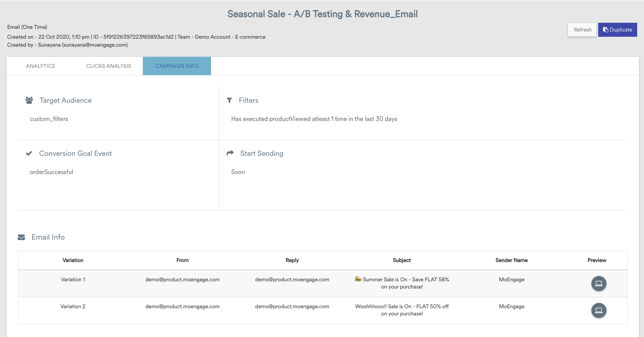Click the Sender Name column header
This screenshot has height=337, width=644.
(511, 260)
